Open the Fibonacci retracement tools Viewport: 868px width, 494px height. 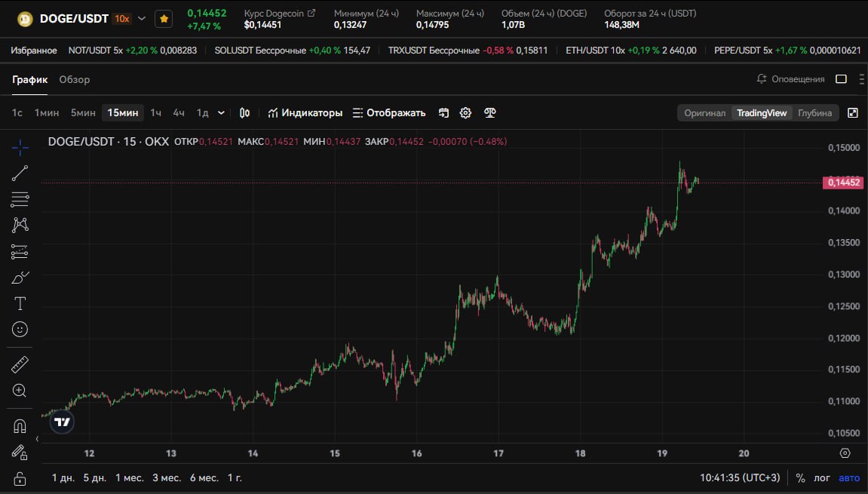[20, 199]
